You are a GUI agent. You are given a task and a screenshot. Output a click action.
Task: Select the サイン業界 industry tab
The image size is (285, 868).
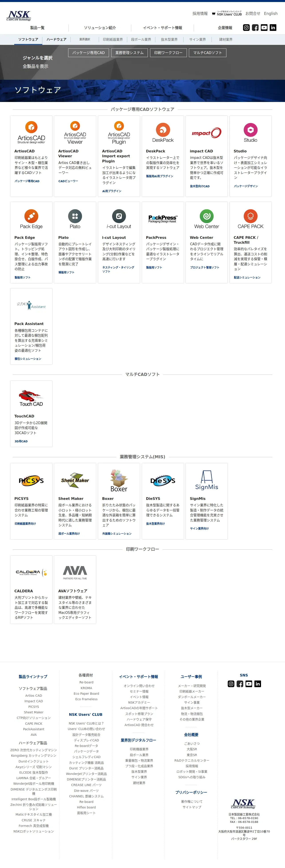[x=198, y=39]
